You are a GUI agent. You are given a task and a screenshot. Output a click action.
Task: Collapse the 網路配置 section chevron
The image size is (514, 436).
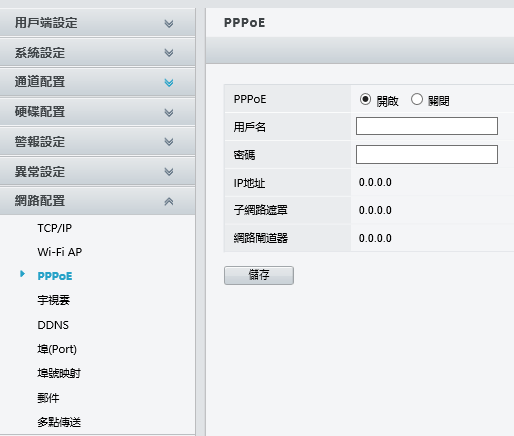(169, 201)
